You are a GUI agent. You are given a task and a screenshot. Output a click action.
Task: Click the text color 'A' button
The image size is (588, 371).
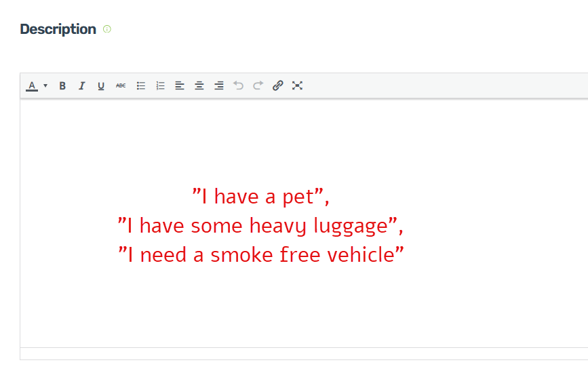pyautogui.click(x=32, y=85)
